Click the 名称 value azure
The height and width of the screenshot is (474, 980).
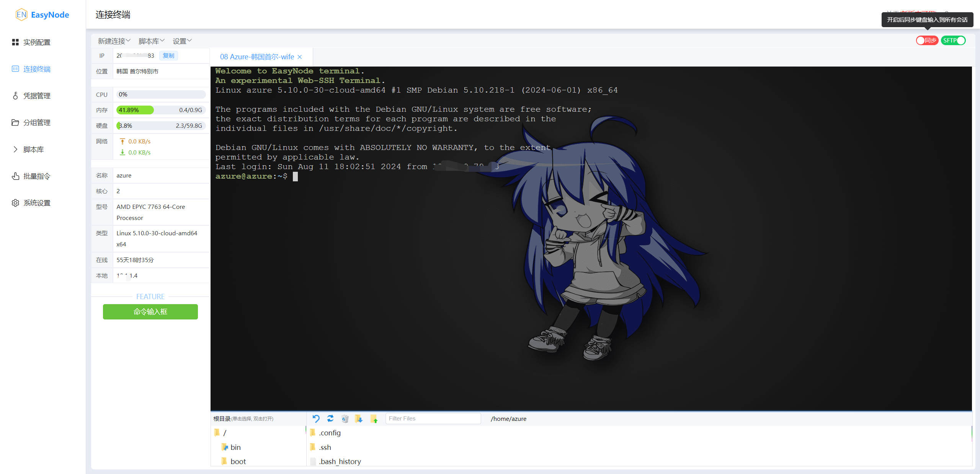[x=124, y=176]
